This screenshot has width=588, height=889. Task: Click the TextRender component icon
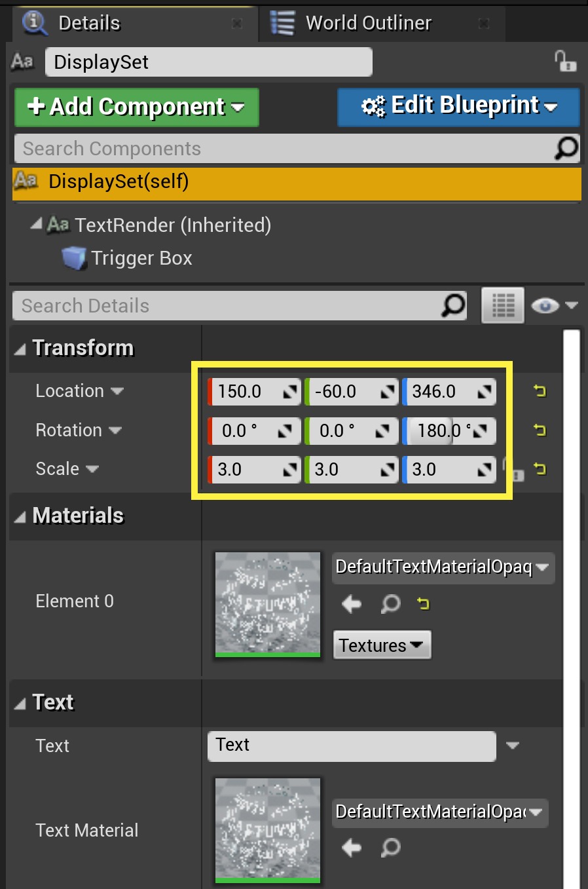60,225
